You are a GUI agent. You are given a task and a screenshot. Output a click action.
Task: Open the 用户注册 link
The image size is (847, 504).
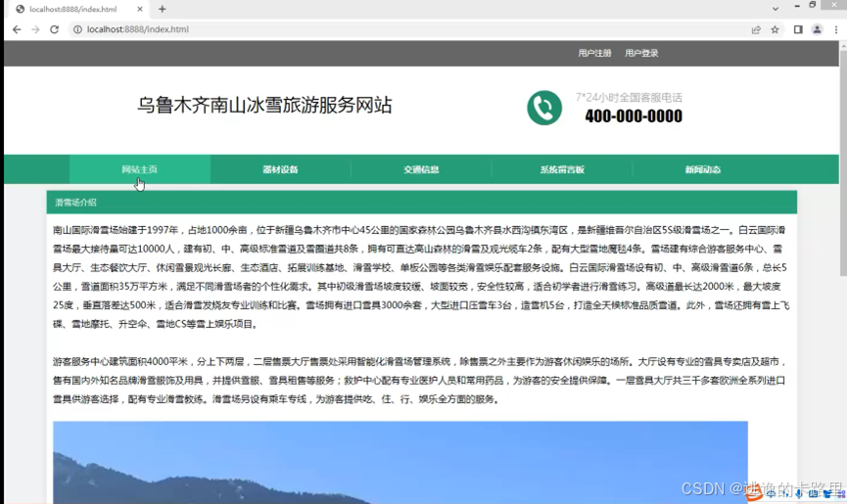tap(594, 53)
